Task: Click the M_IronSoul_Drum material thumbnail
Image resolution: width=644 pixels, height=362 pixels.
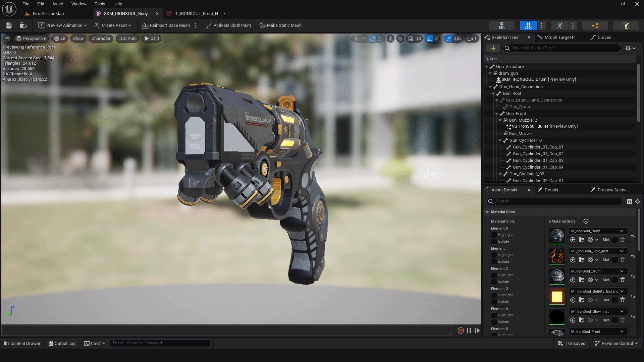Action: pos(557,276)
